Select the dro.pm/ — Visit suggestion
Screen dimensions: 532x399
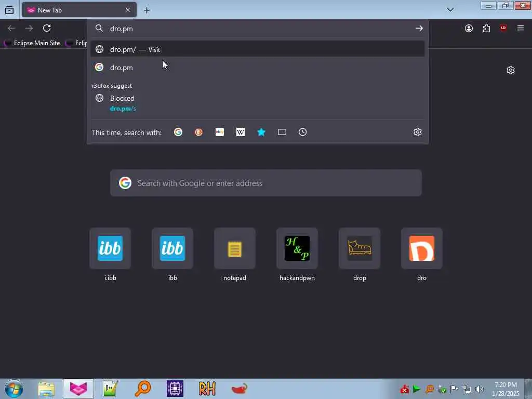click(x=258, y=49)
